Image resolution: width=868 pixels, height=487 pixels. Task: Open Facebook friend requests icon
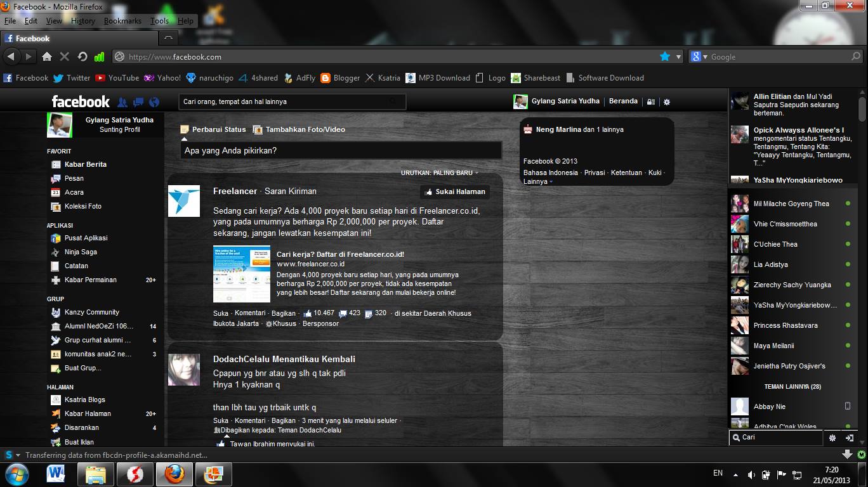[122, 102]
